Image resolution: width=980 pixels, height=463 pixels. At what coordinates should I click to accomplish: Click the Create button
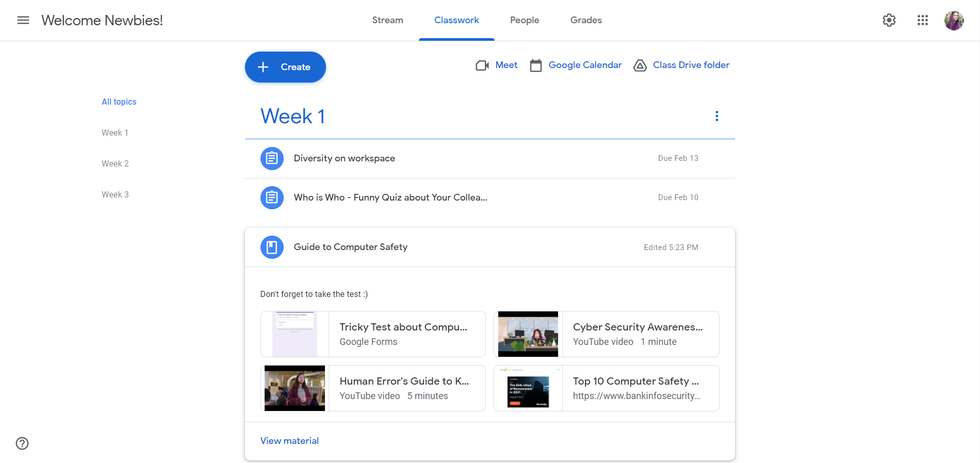[285, 67]
